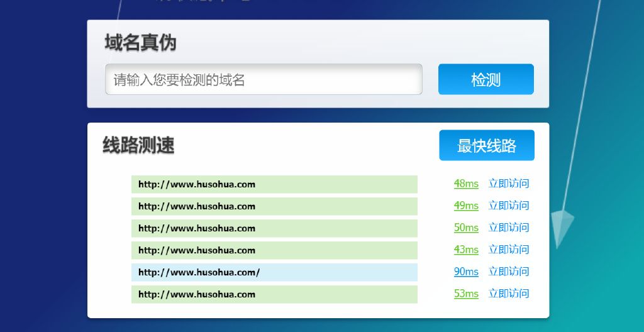Open 立即访问 beside the 53ms result
The width and height of the screenshot is (644, 332).
(508, 294)
